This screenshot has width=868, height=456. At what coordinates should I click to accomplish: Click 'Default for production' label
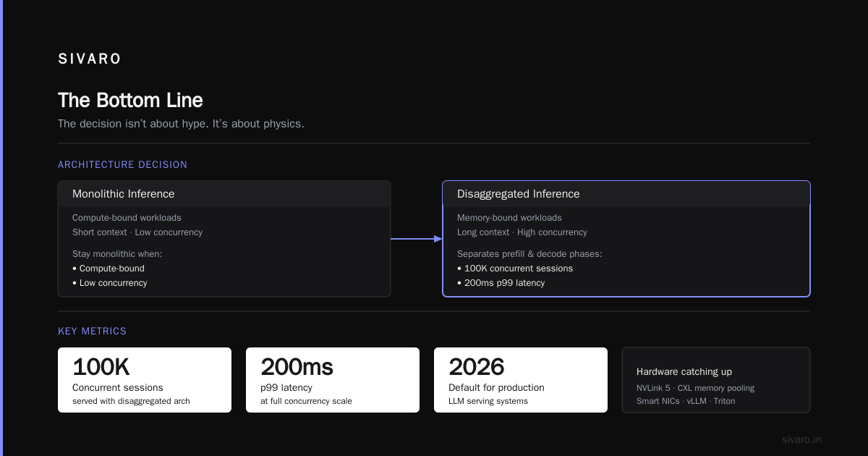(496, 387)
